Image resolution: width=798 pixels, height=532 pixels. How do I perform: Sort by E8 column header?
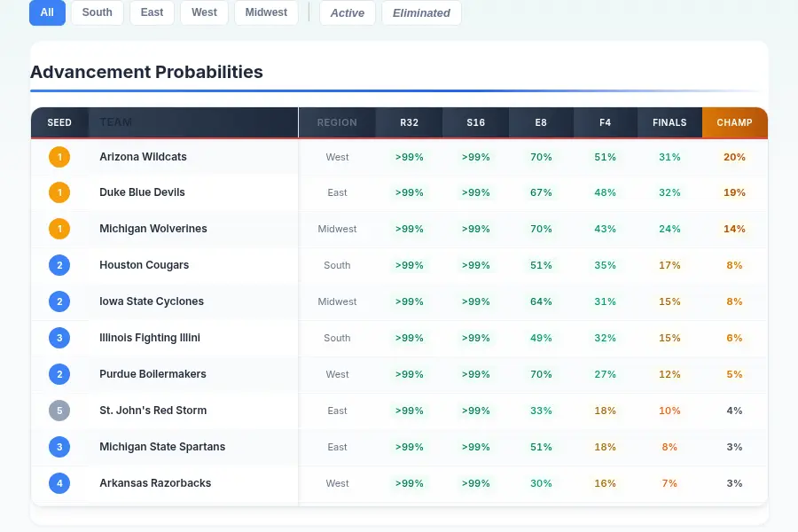click(541, 122)
